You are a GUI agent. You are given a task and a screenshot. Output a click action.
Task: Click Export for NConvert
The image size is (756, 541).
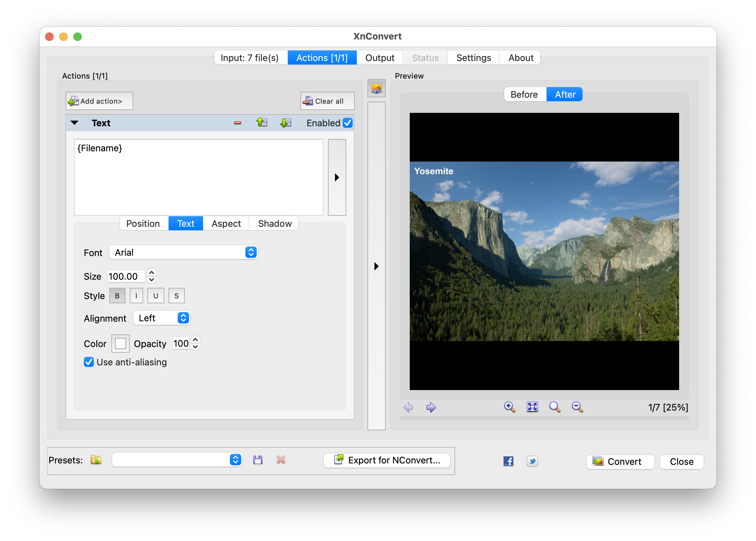coord(386,460)
